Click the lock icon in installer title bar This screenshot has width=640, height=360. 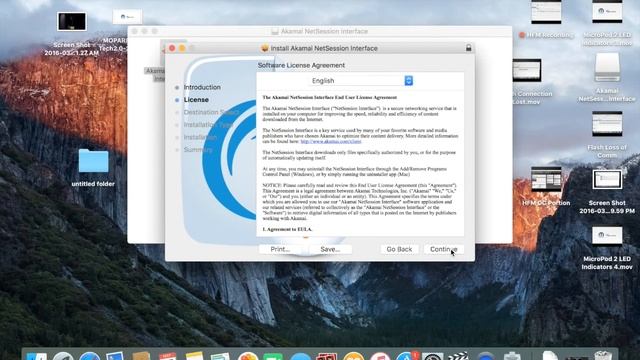tap(469, 48)
